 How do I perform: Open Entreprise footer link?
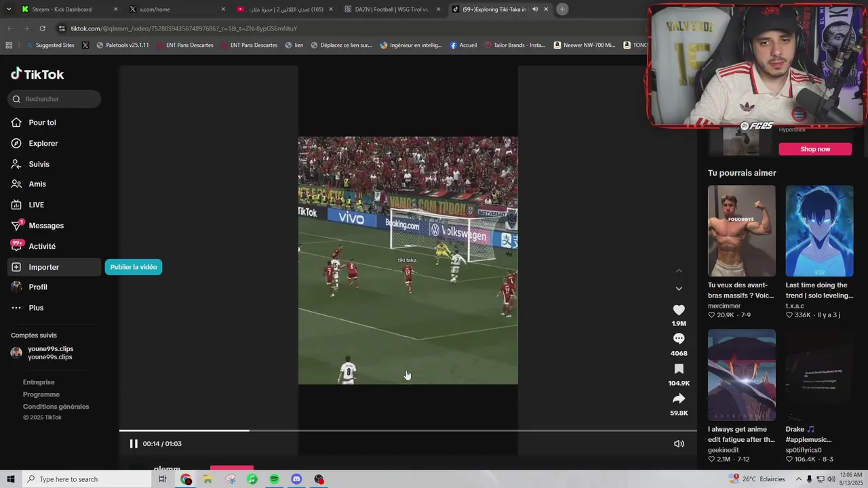pyautogui.click(x=39, y=382)
